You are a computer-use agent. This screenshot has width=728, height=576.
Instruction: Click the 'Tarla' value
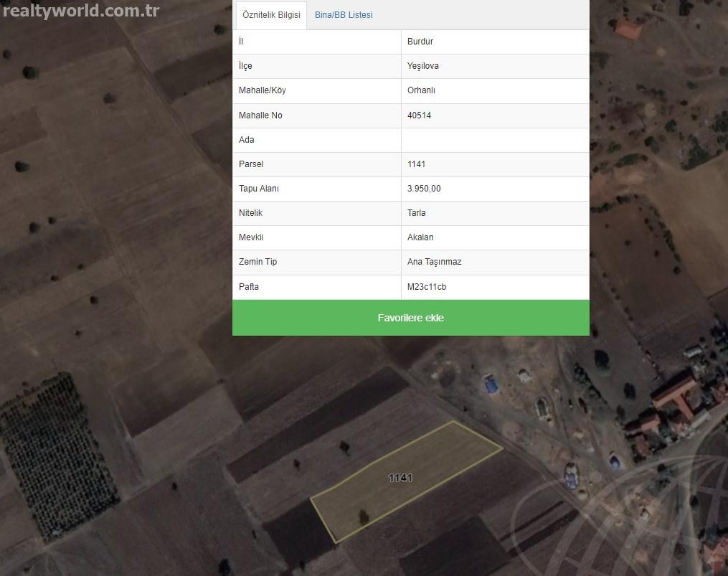[417, 213]
